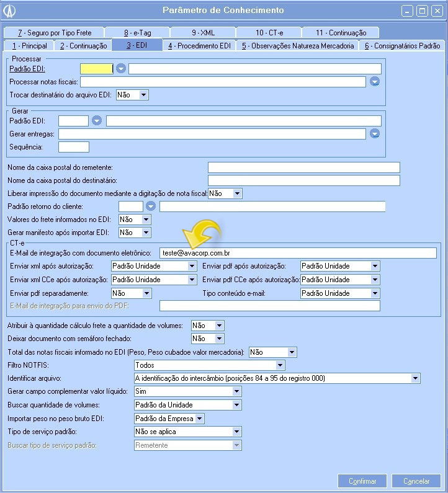
Task: Switch to the 1 - Principal tab
Action: tap(29, 46)
